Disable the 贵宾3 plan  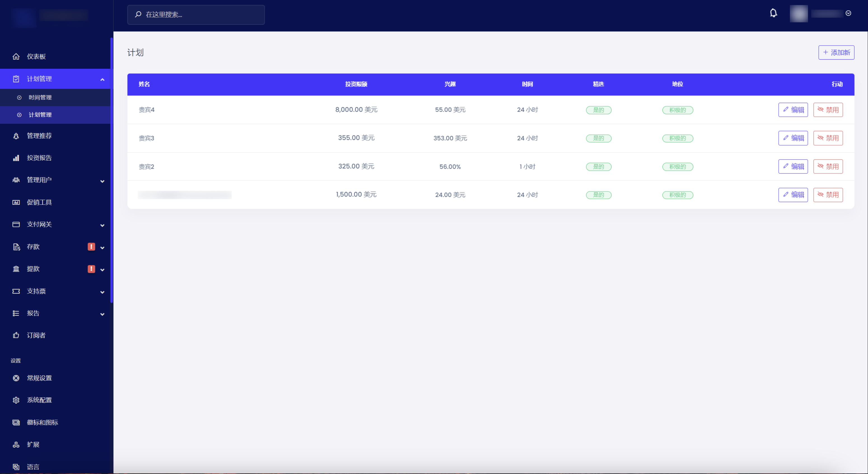(x=828, y=138)
